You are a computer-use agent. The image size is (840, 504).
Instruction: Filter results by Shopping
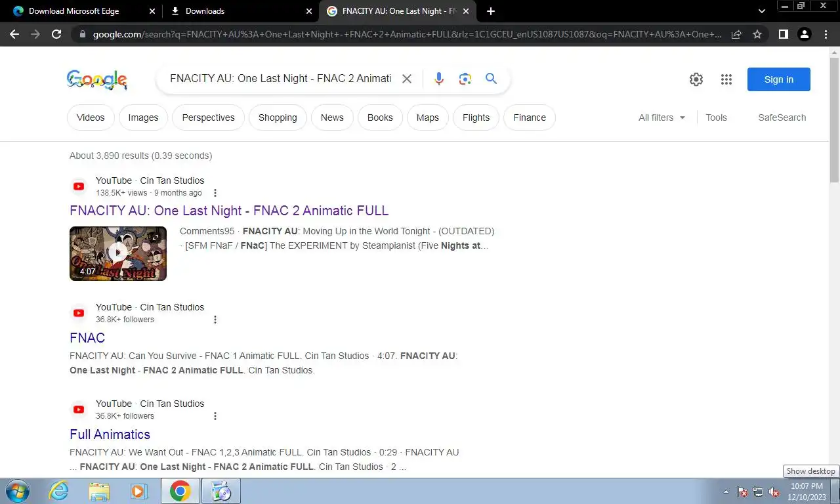point(278,117)
